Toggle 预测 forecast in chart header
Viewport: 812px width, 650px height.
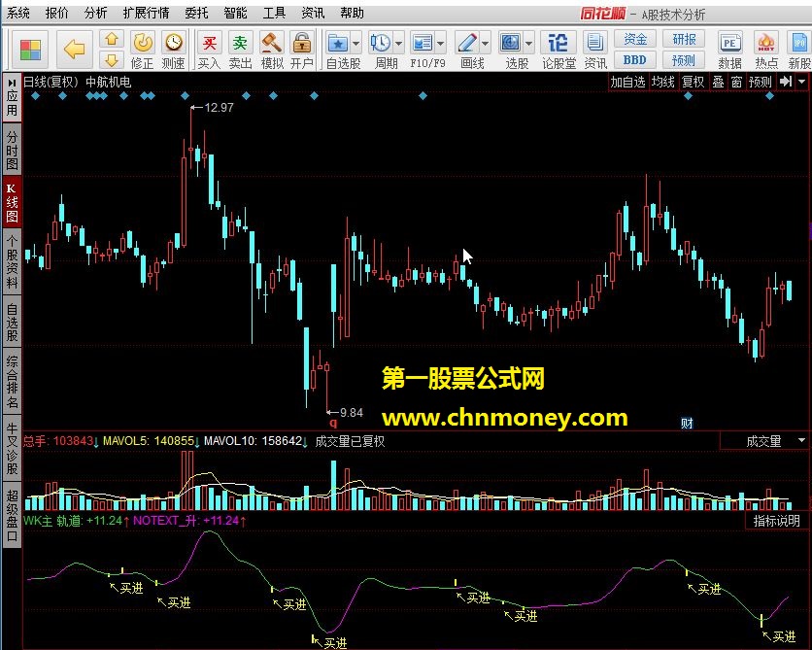[761, 82]
